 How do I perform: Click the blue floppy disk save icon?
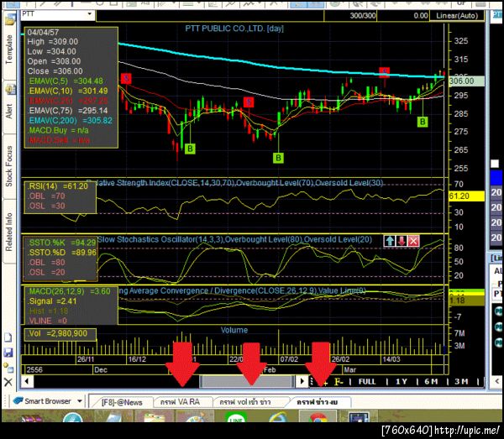[x=8, y=353]
